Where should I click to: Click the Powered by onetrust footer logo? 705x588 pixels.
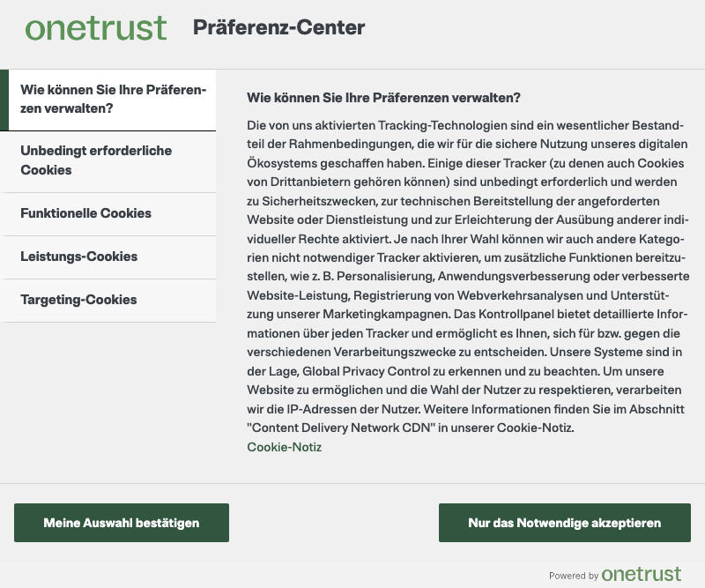coord(642,575)
